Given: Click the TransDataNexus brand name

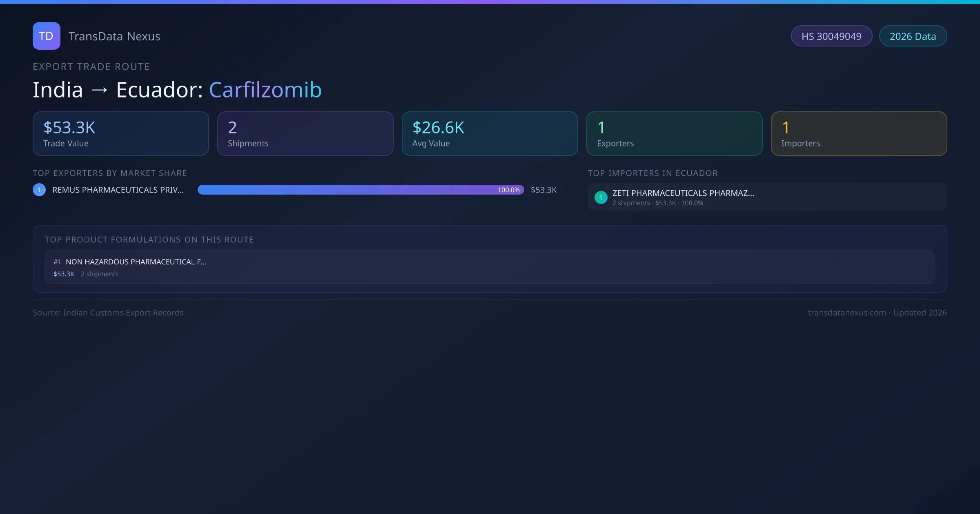Looking at the screenshot, I should [114, 36].
